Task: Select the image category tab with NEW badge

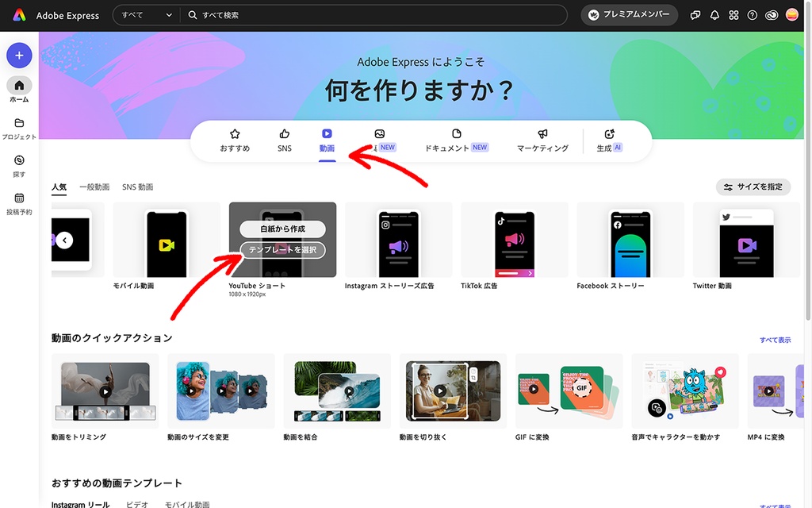Action: click(x=382, y=140)
